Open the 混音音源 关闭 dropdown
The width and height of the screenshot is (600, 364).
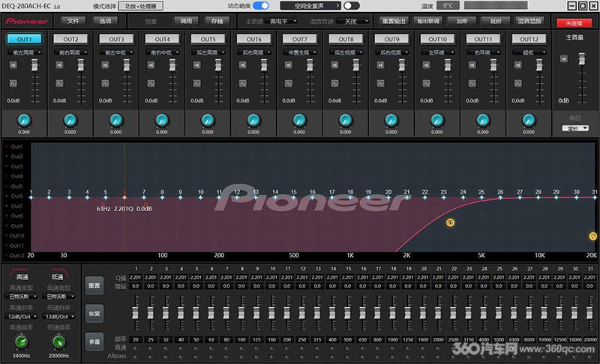[353, 22]
